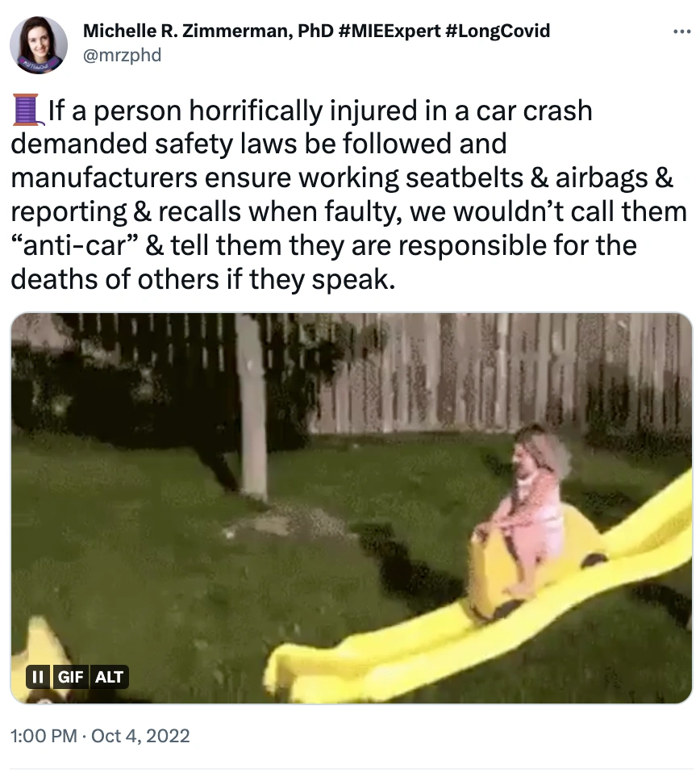The width and height of the screenshot is (700, 781).
Task: Click the Oct 4, 2022 date
Action: tap(140, 736)
